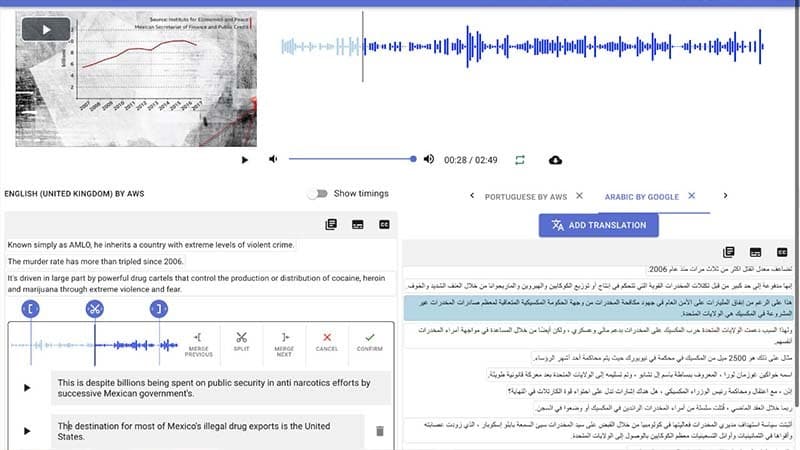800x450 pixels.
Task: Click the download cloud icon
Action: pyautogui.click(x=556, y=159)
